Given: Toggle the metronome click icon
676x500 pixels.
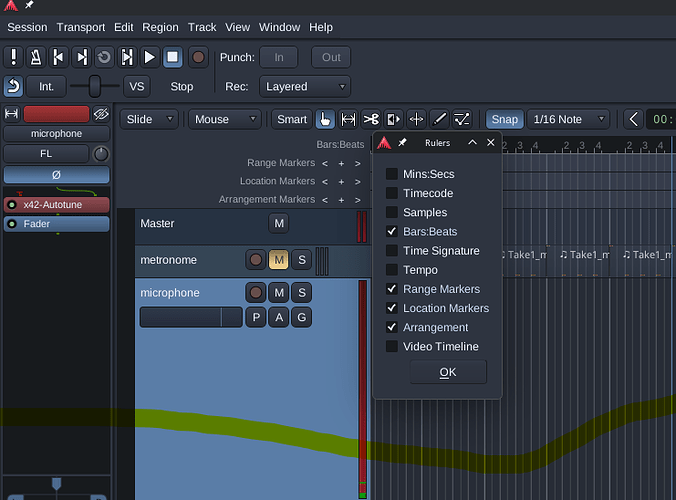Looking at the screenshot, I should 36,57.
